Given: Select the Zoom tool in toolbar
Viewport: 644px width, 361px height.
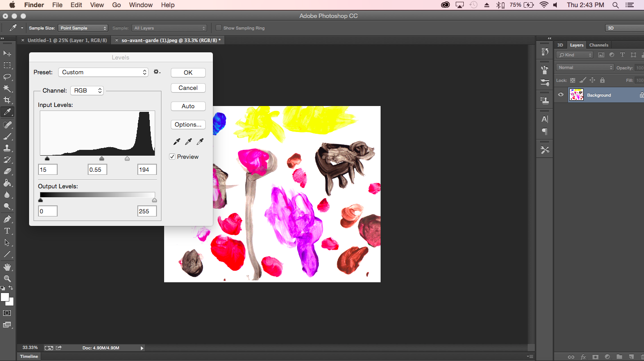Looking at the screenshot, I should [7, 279].
